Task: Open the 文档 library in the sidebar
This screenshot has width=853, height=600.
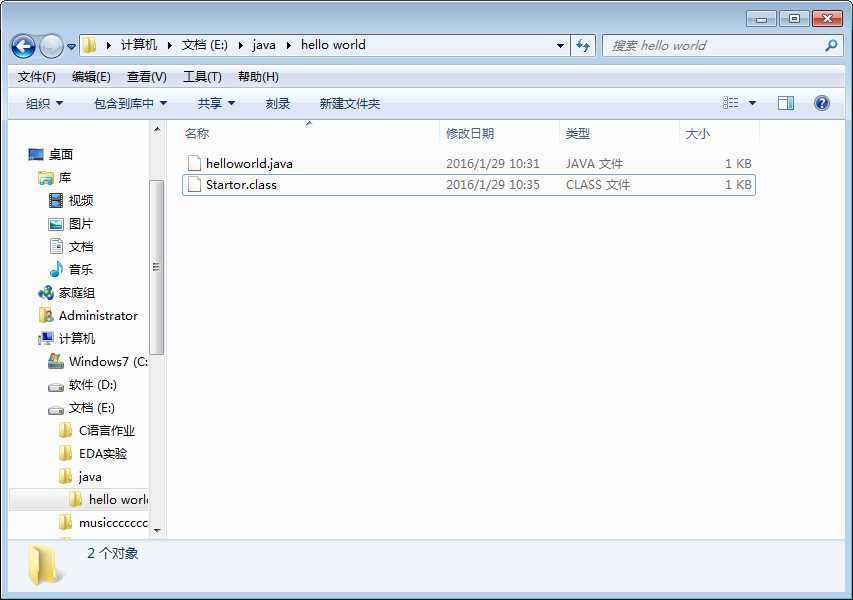Action: (x=71, y=246)
